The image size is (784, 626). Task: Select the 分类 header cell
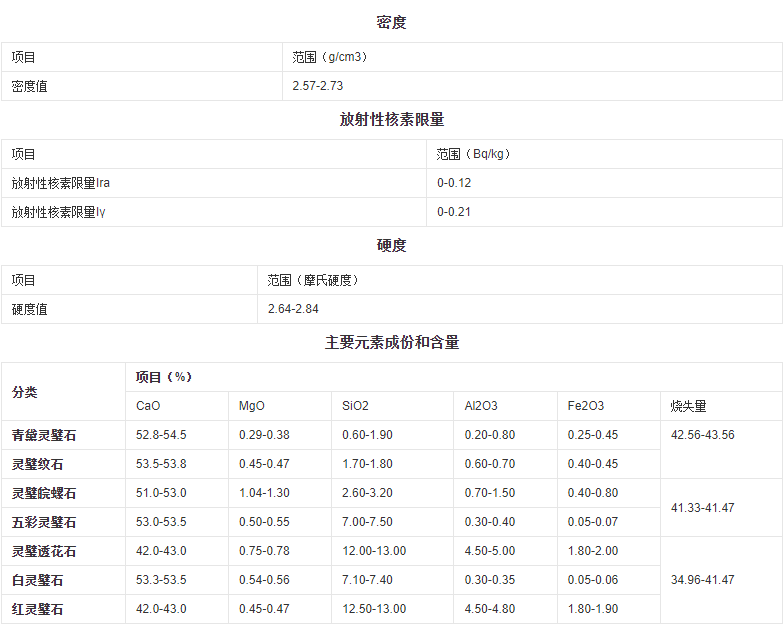(25, 392)
